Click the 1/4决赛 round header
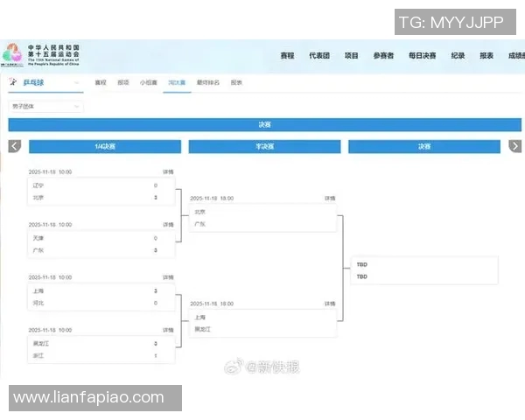525x420 pixels. tap(105, 146)
